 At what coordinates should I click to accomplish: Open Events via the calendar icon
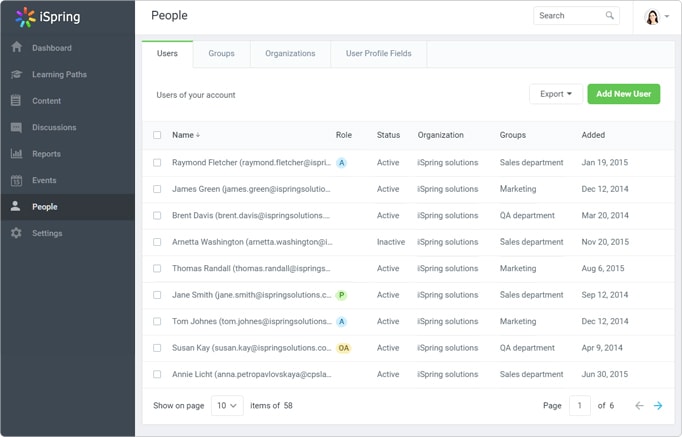[16, 181]
